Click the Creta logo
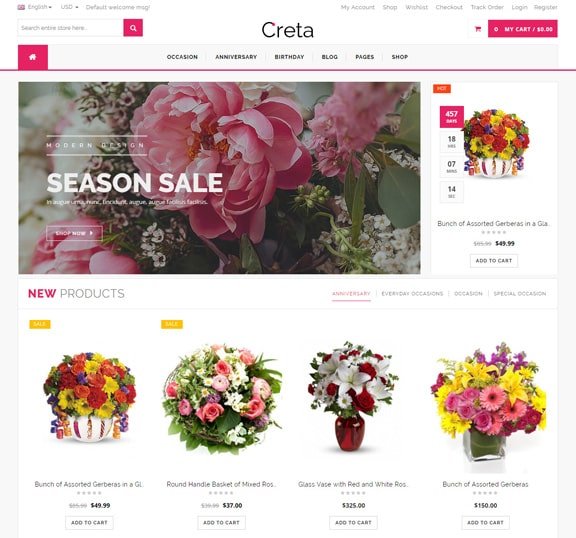 (288, 30)
